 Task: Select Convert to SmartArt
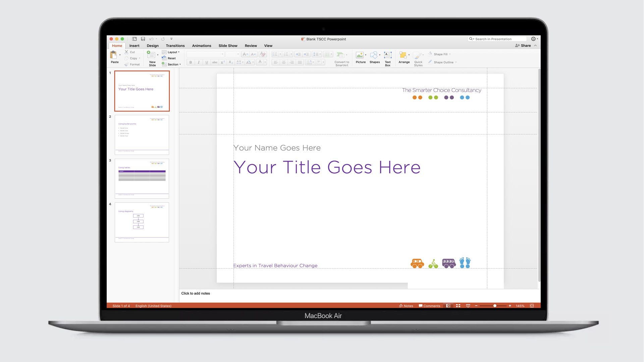(341, 59)
